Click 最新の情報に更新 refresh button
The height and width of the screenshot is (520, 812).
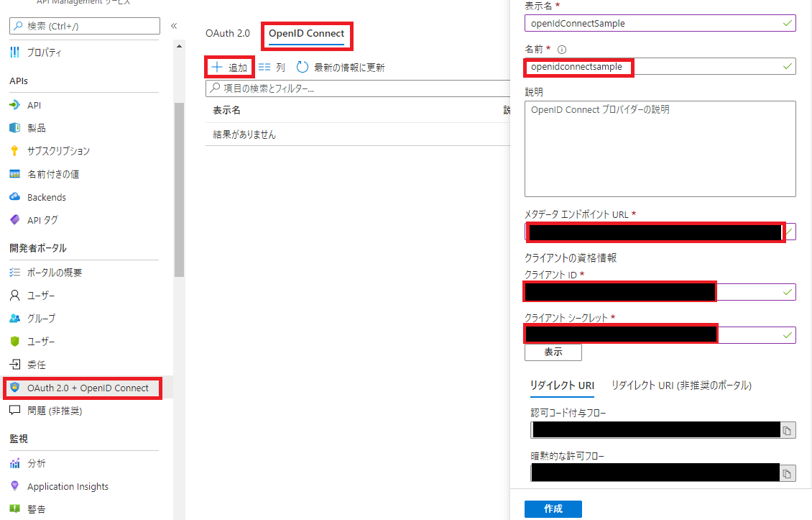pos(341,68)
